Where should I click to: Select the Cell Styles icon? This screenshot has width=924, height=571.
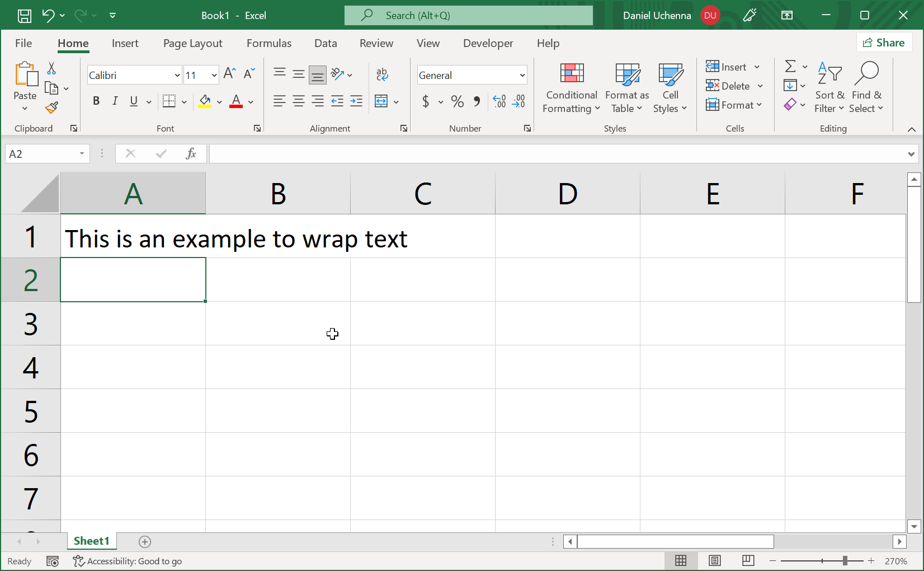tap(670, 74)
